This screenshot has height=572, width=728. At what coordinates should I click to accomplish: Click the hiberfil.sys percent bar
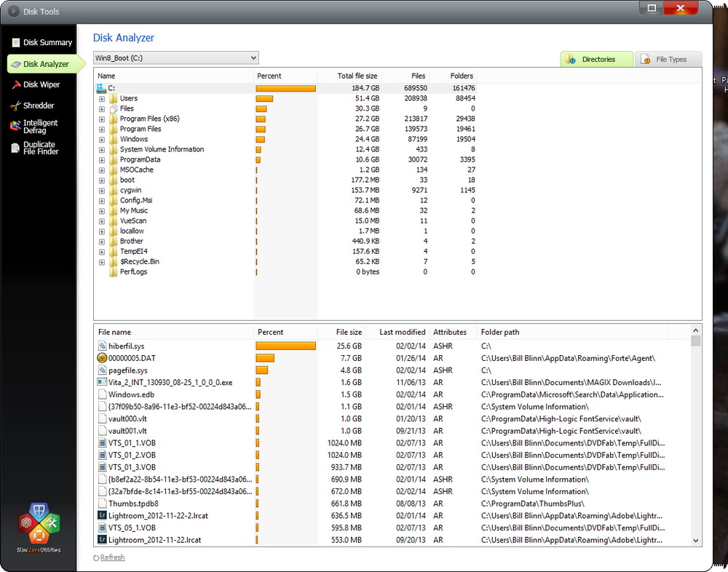285,346
